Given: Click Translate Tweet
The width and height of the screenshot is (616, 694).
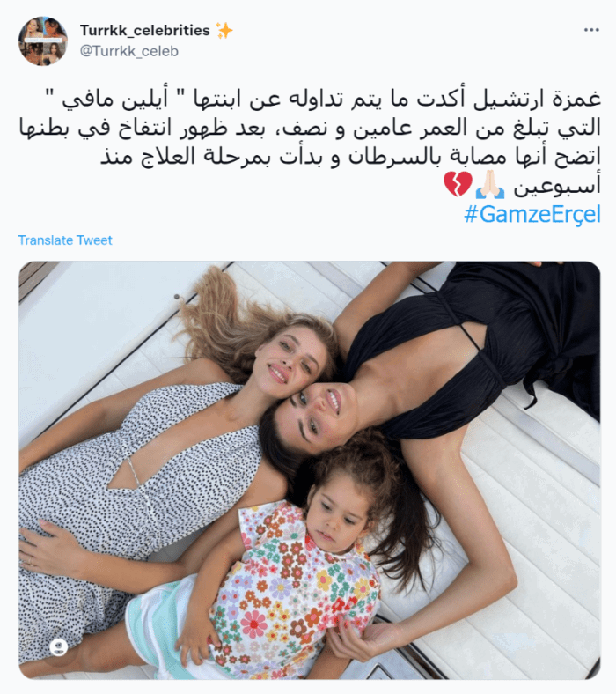Looking at the screenshot, I should coord(65,240).
